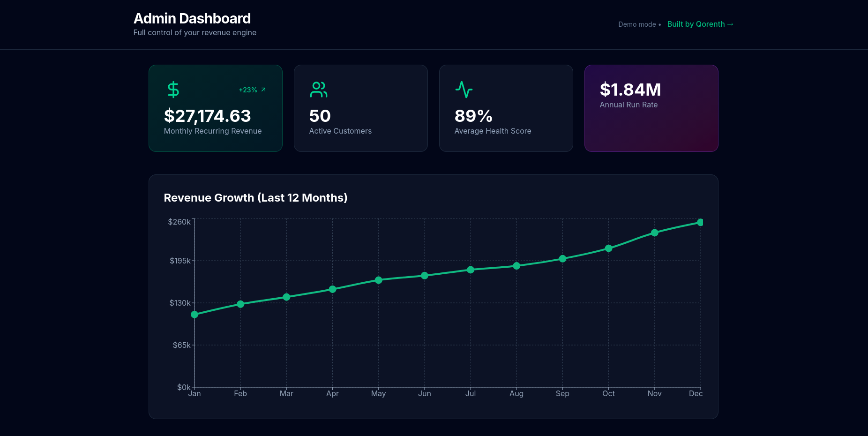This screenshot has height=436, width=868.
Task: Select the Monthly Recurring Revenue card
Action: tap(216, 108)
